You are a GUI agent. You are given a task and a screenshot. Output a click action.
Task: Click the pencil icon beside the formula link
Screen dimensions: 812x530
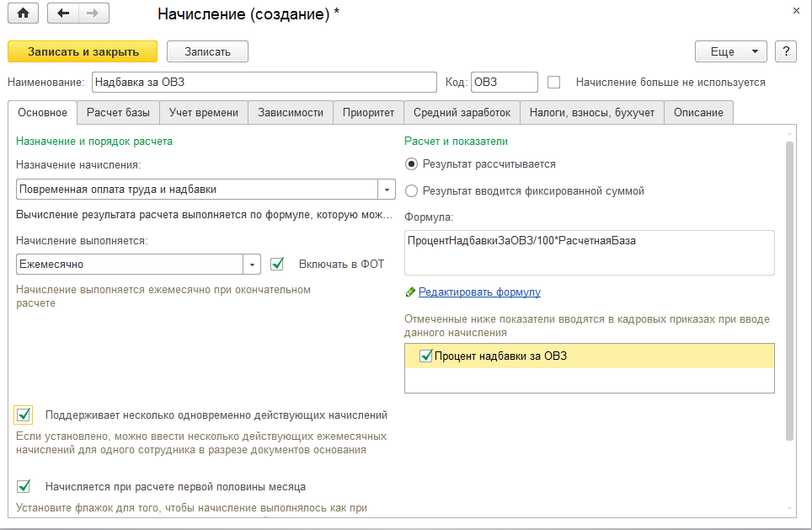tap(410, 292)
